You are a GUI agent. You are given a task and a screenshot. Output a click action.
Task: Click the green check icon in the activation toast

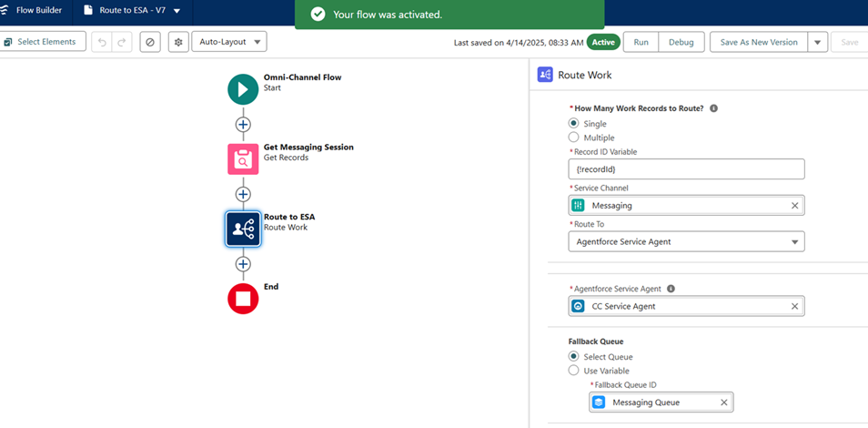318,15
